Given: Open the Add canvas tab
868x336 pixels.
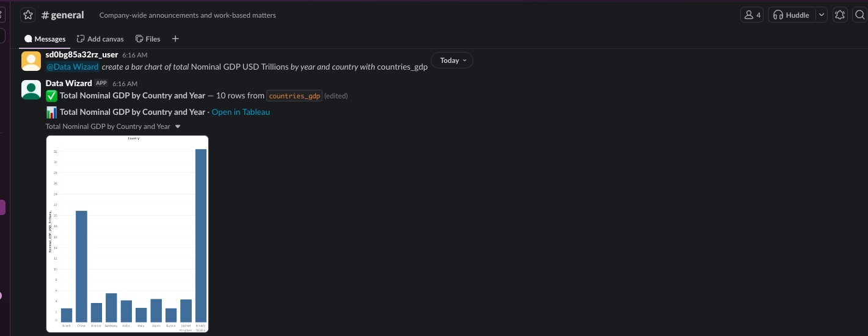Looking at the screenshot, I should 100,39.
